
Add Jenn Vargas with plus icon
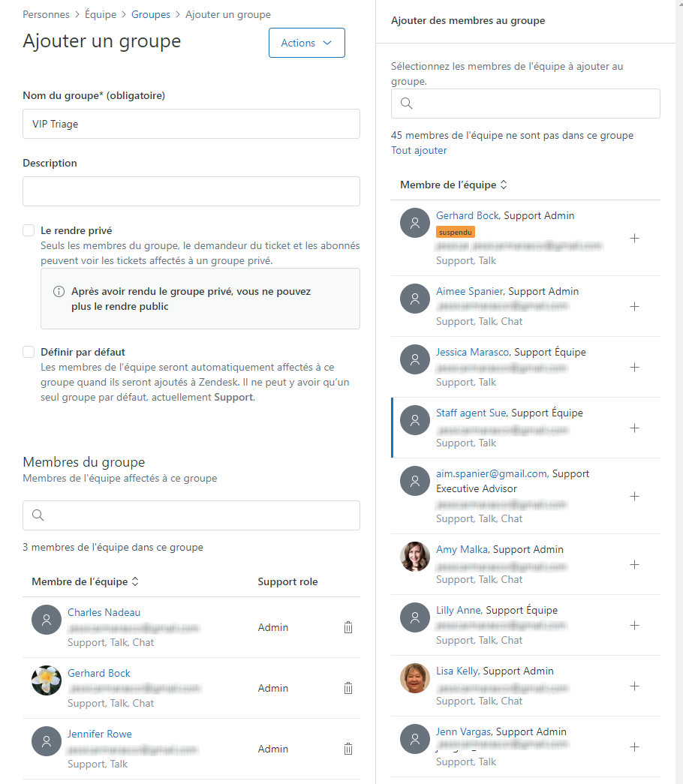pos(634,747)
